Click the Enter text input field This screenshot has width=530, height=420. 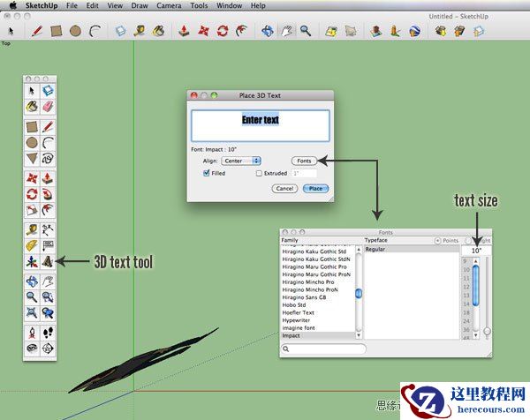261,125
